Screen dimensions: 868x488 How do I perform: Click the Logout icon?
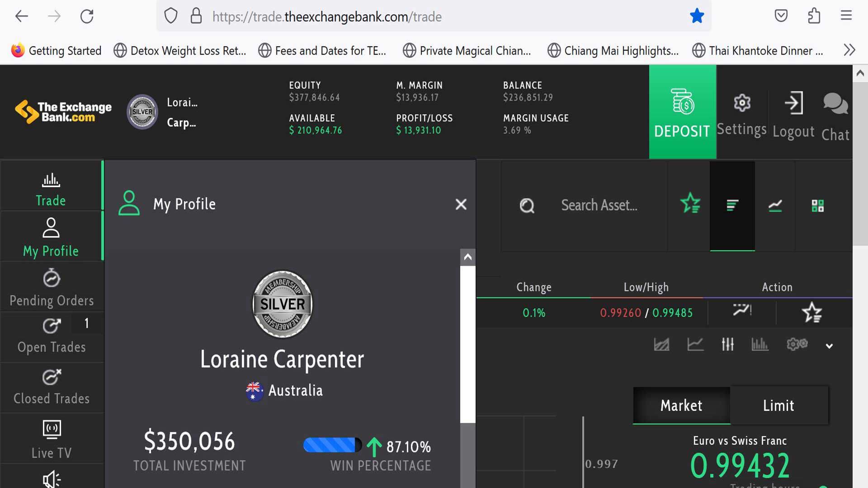[x=794, y=103]
